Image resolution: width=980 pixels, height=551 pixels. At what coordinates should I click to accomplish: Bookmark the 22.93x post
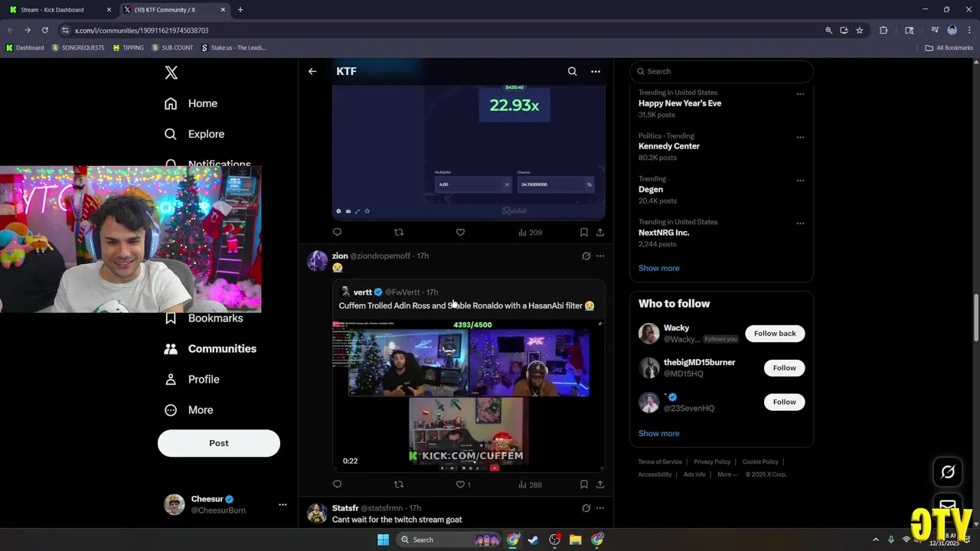pyautogui.click(x=583, y=232)
